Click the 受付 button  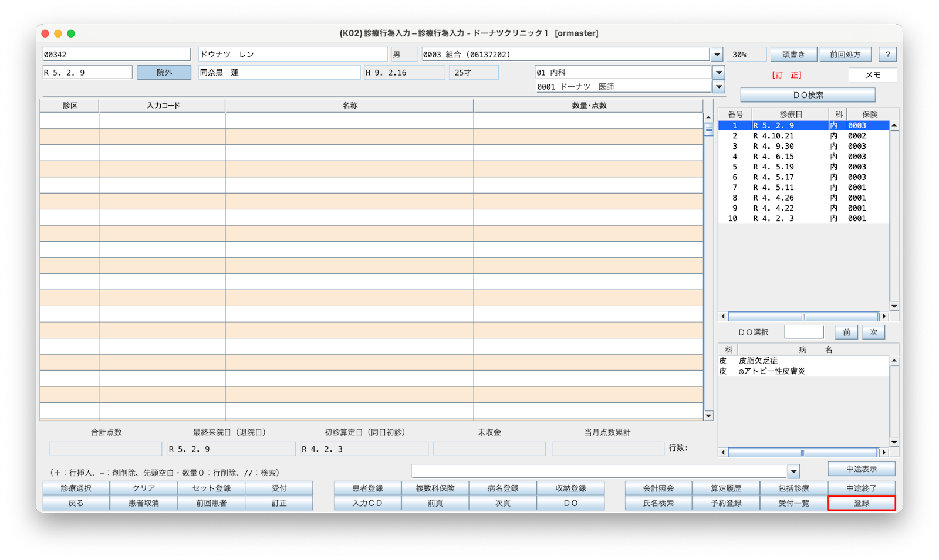(279, 488)
